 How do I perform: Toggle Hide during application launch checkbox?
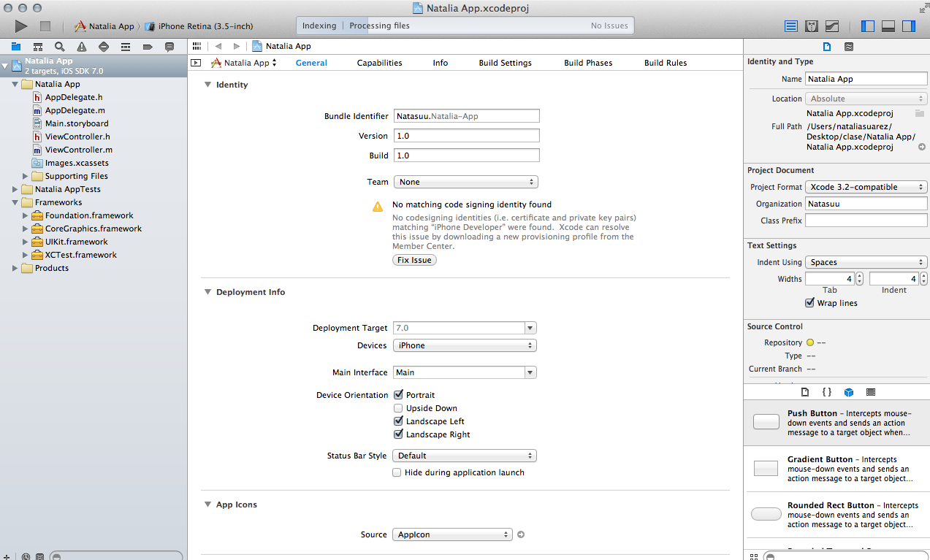point(397,472)
